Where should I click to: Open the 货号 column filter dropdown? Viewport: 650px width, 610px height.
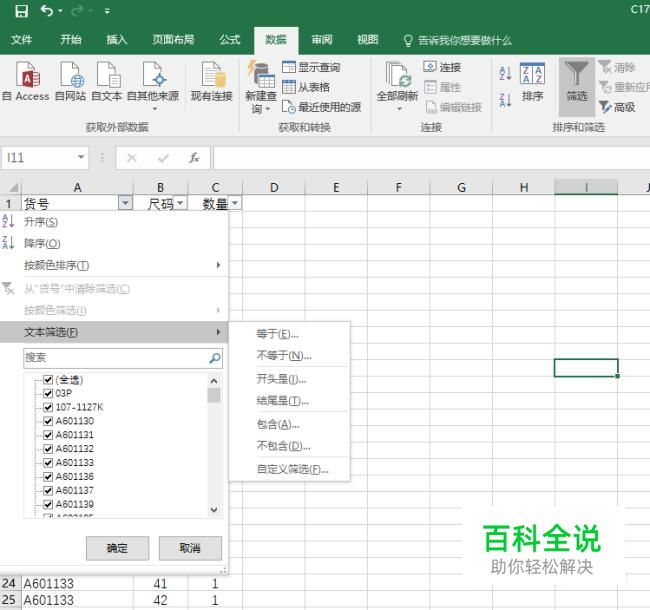click(125, 203)
